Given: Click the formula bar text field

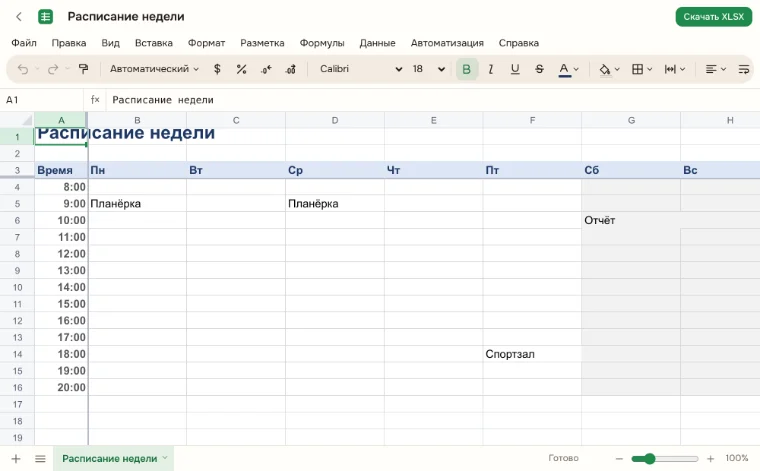Looking at the screenshot, I should pyautogui.click(x=431, y=100).
